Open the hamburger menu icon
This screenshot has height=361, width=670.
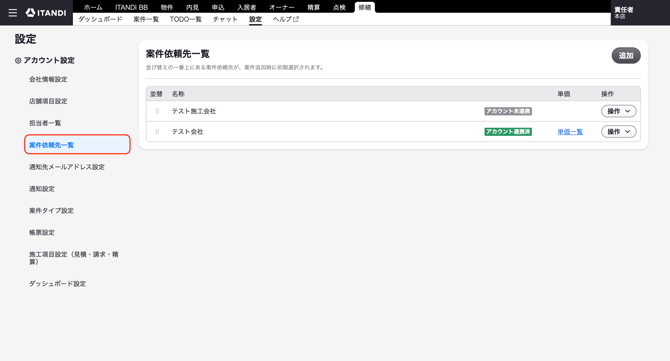pyautogui.click(x=13, y=13)
